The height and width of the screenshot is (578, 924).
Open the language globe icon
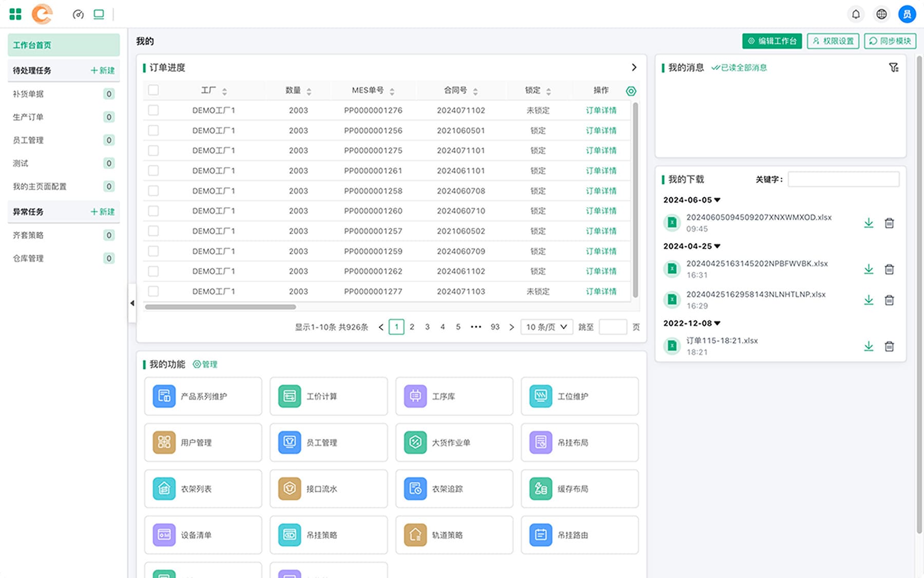[x=881, y=14]
